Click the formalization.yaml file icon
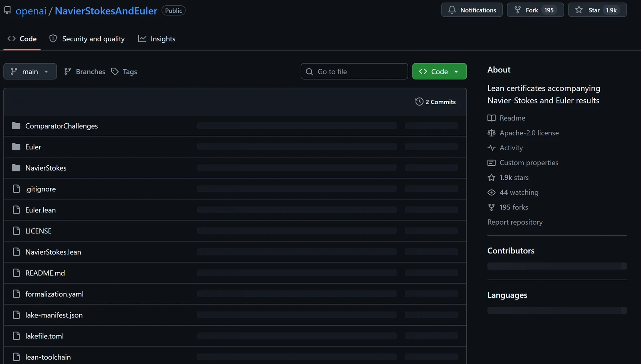641x364 pixels. (16, 294)
